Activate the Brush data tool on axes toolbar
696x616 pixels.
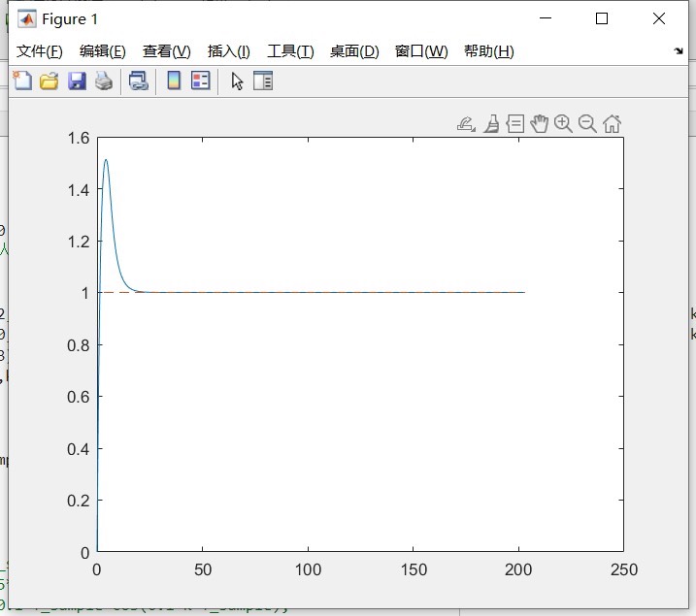[x=491, y=124]
